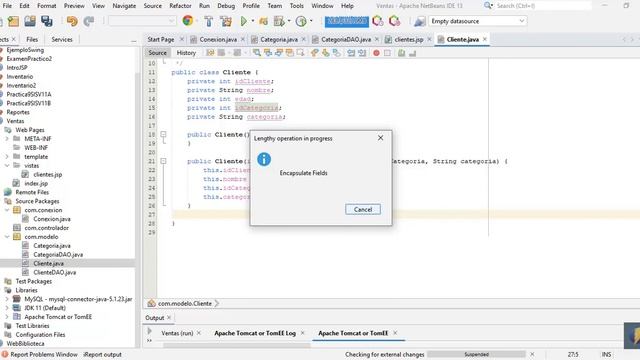Close the Lengthy operation in progress dialog
This screenshot has width=640, height=360.
pyautogui.click(x=380, y=138)
